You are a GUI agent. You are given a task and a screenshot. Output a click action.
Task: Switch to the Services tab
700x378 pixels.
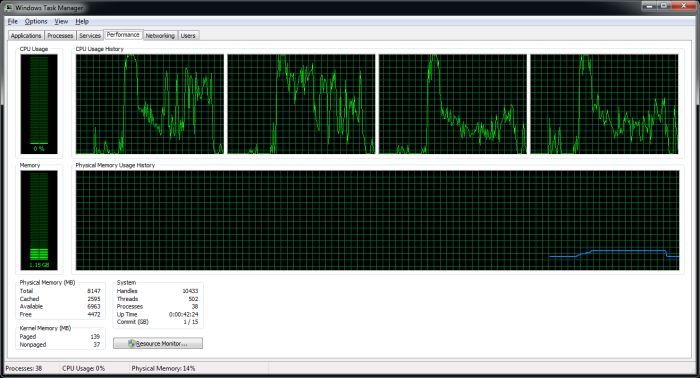(90, 36)
